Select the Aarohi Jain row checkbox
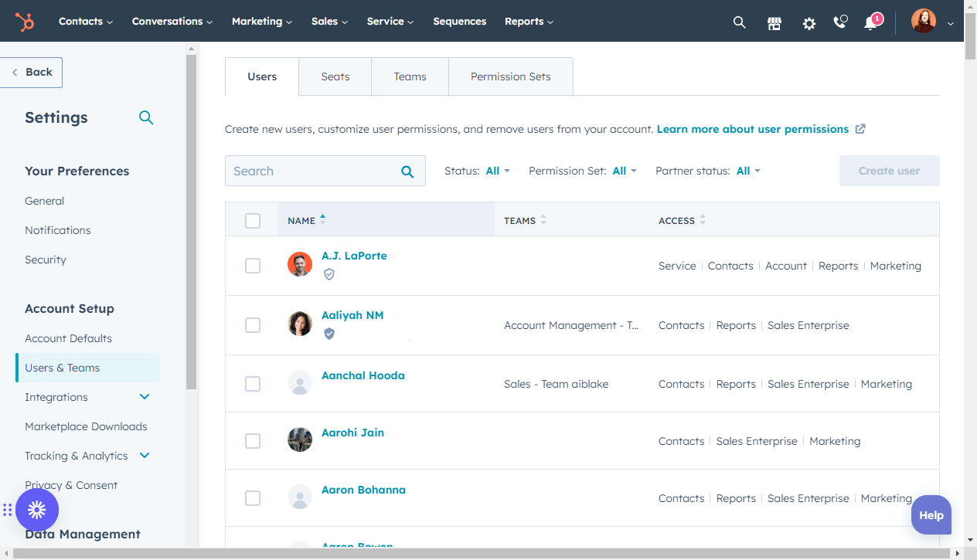This screenshot has height=560, width=977. [253, 441]
